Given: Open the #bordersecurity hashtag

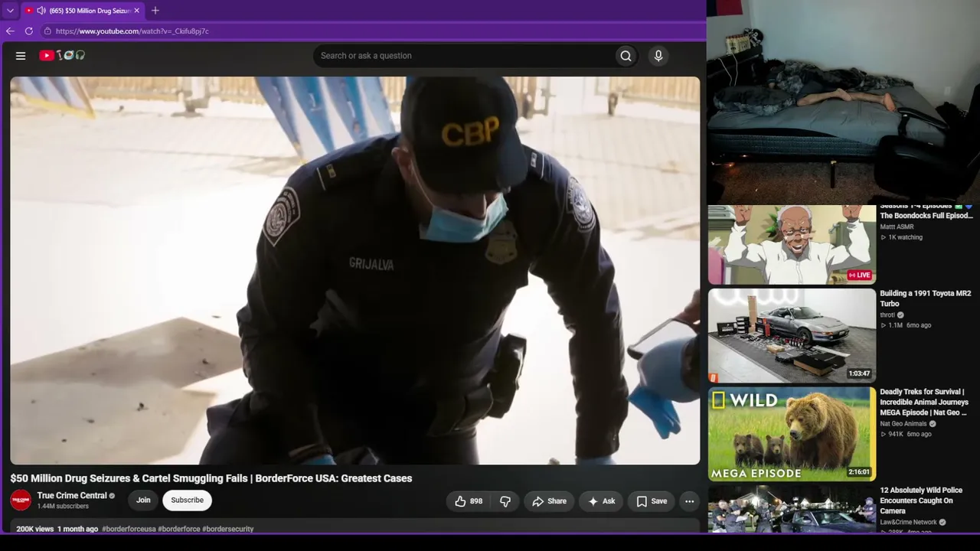Looking at the screenshot, I should click(228, 529).
